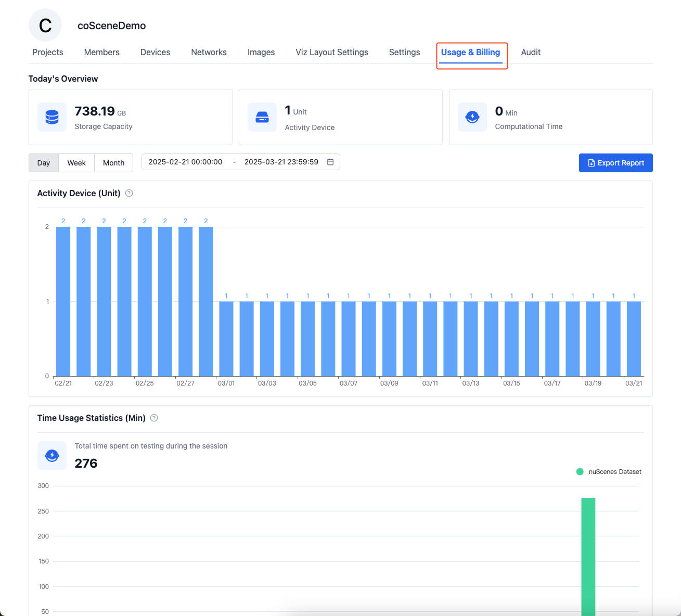The width and height of the screenshot is (681, 616).
Task: Go to the Viz Layout Settings tab
Action: [332, 52]
